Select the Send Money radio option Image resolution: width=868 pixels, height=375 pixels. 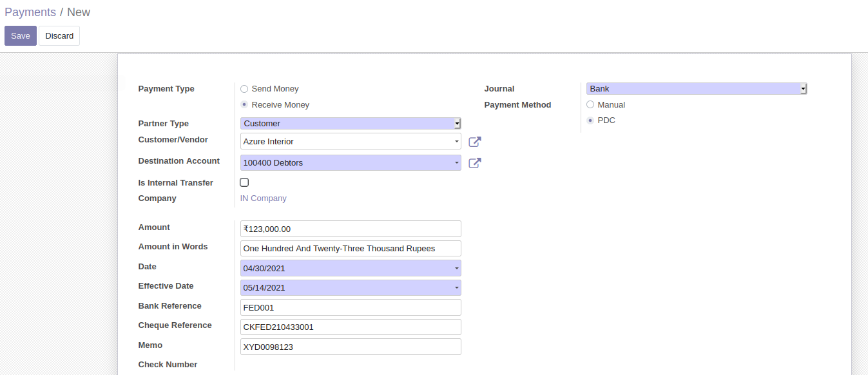tap(244, 89)
